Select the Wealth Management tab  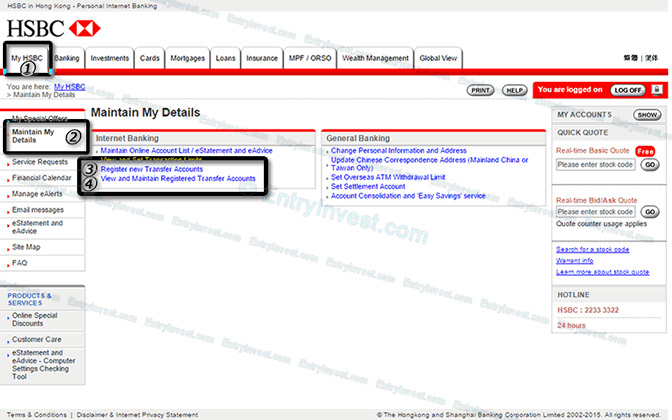pyautogui.click(x=375, y=58)
